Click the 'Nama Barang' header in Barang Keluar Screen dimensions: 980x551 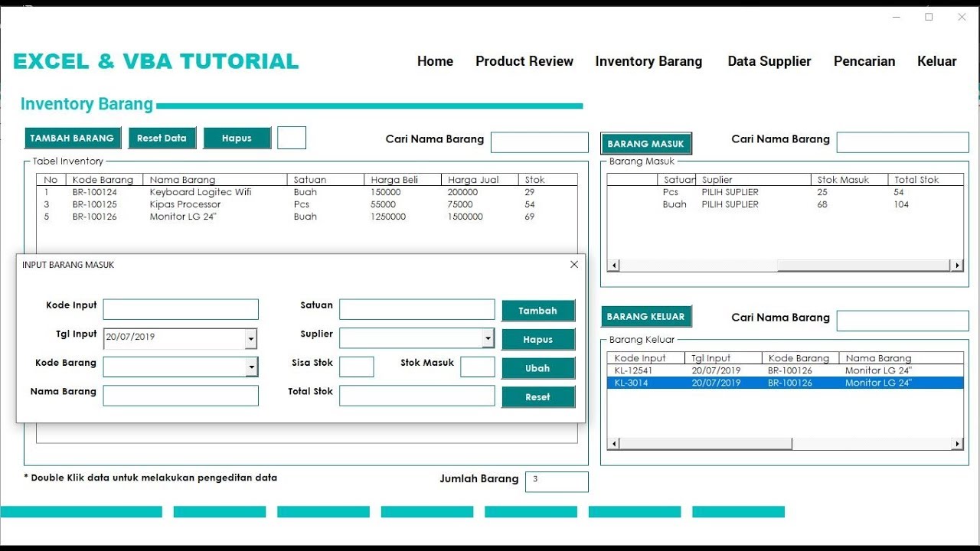901,358
